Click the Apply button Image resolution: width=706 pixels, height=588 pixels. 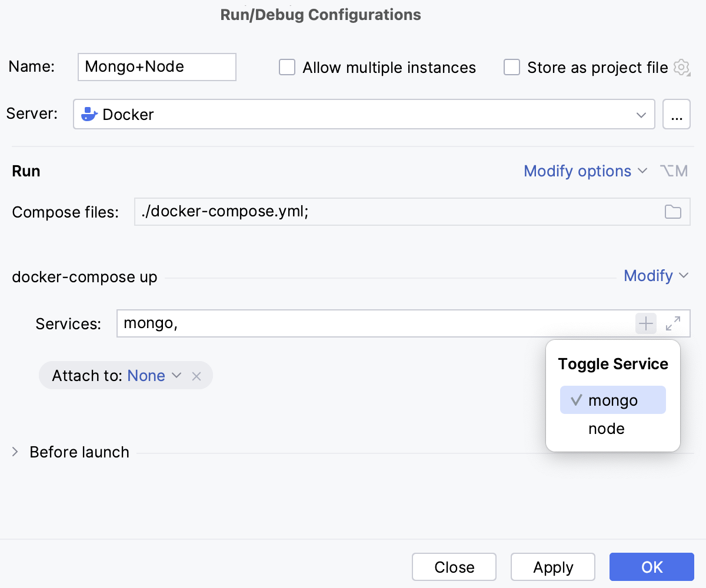pyautogui.click(x=552, y=567)
